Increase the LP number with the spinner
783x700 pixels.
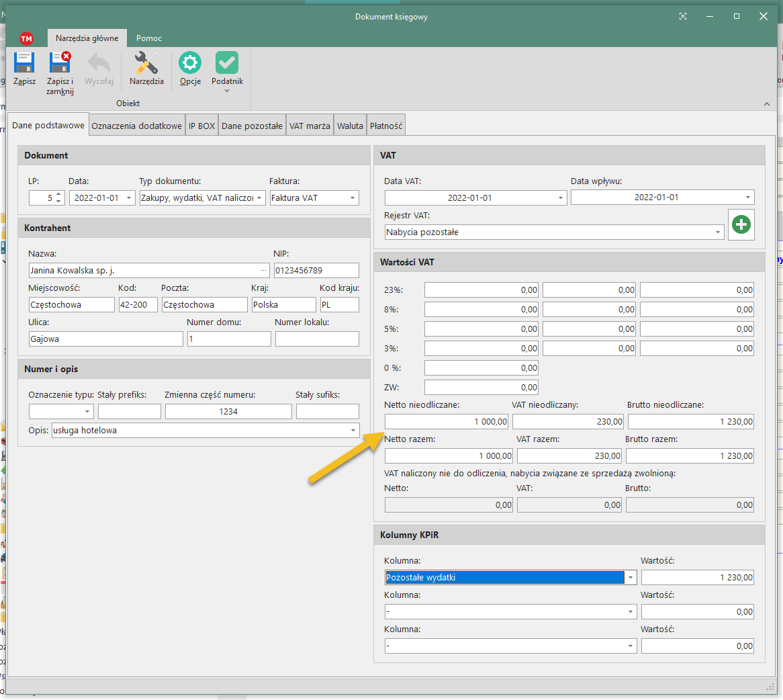(59, 195)
